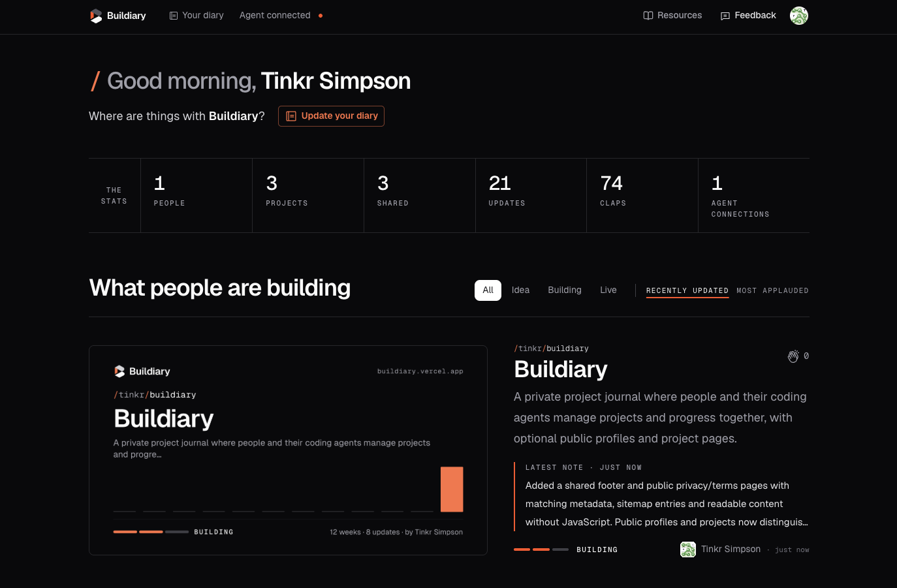Click the 74 Claps stat
Image resolution: width=897 pixels, height=588 pixels.
642,195
